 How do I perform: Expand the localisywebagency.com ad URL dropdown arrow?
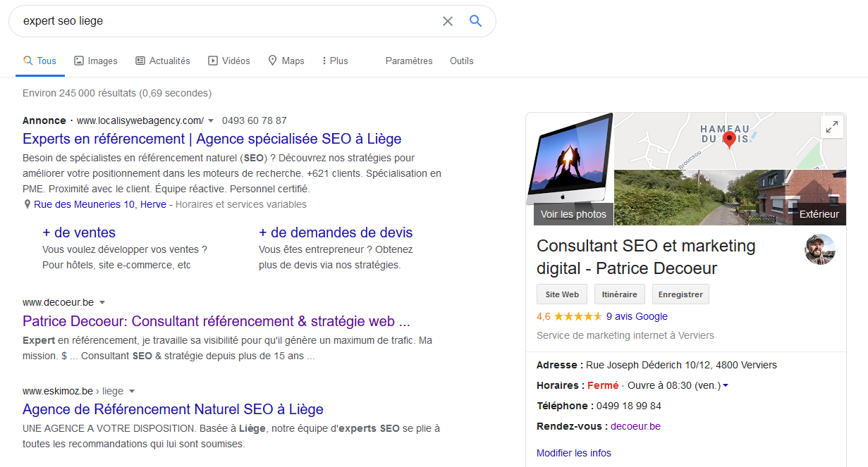tap(211, 121)
